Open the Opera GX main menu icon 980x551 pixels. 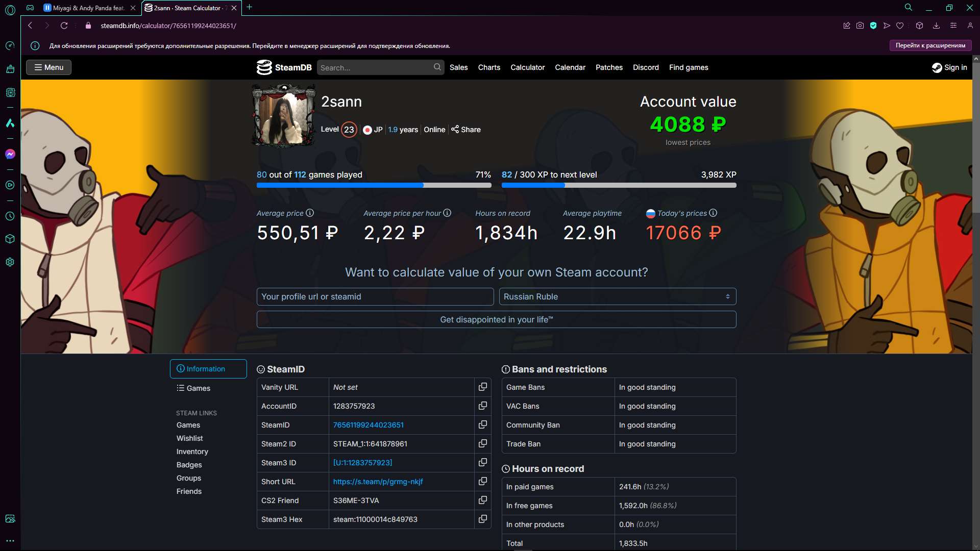pyautogui.click(x=10, y=10)
